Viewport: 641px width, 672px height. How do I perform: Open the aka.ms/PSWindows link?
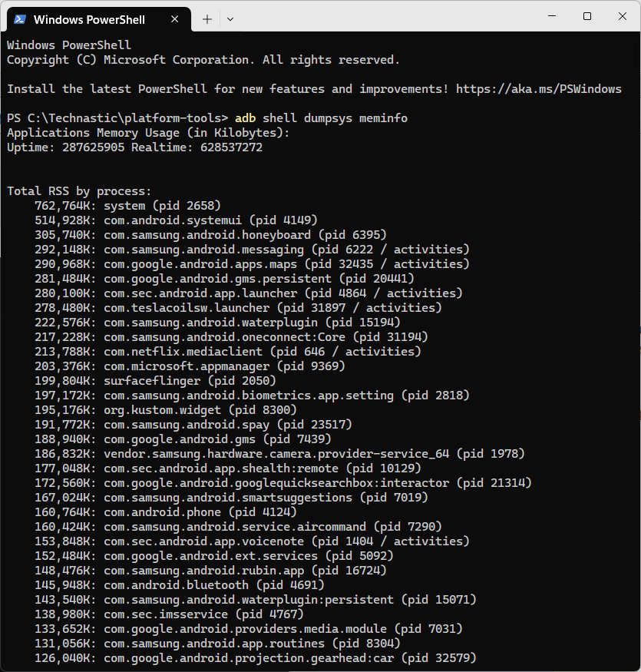pos(538,89)
